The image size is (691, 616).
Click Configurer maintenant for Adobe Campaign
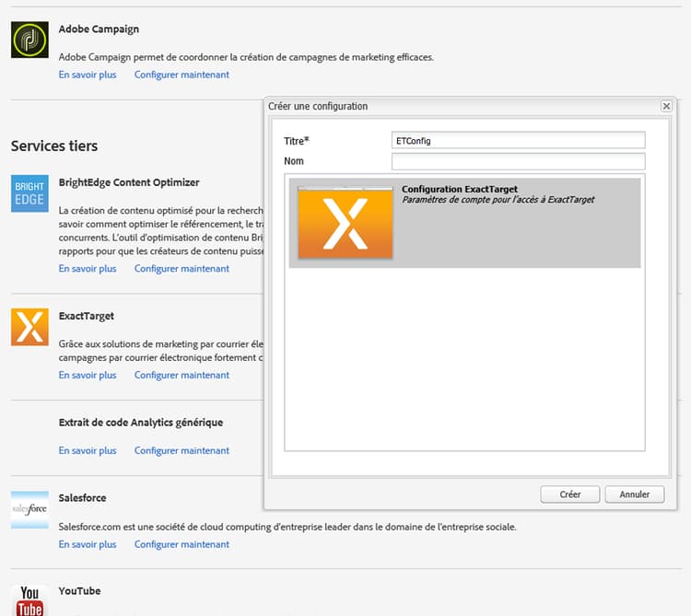tap(182, 75)
